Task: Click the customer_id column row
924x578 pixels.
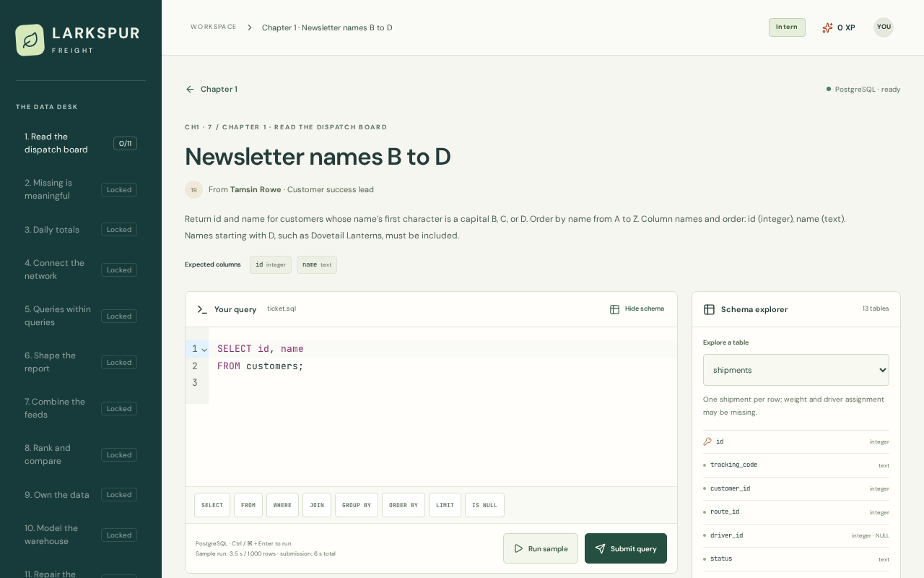Action: pos(796,489)
